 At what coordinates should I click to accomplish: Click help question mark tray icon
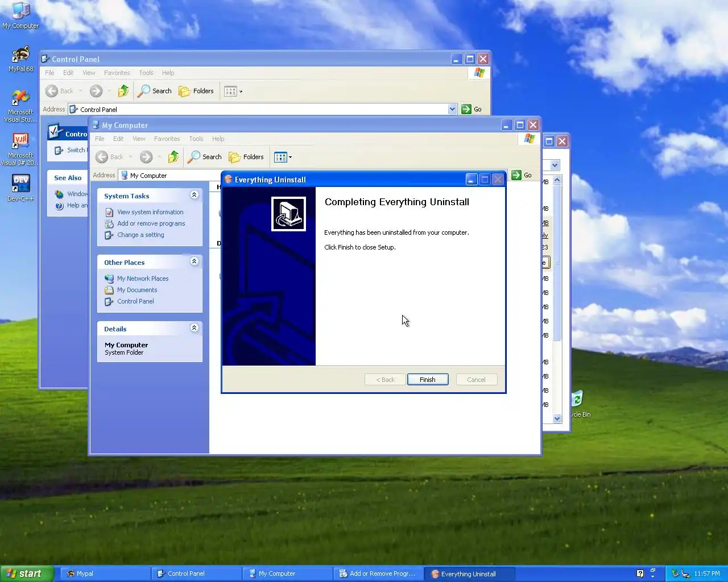click(x=640, y=573)
